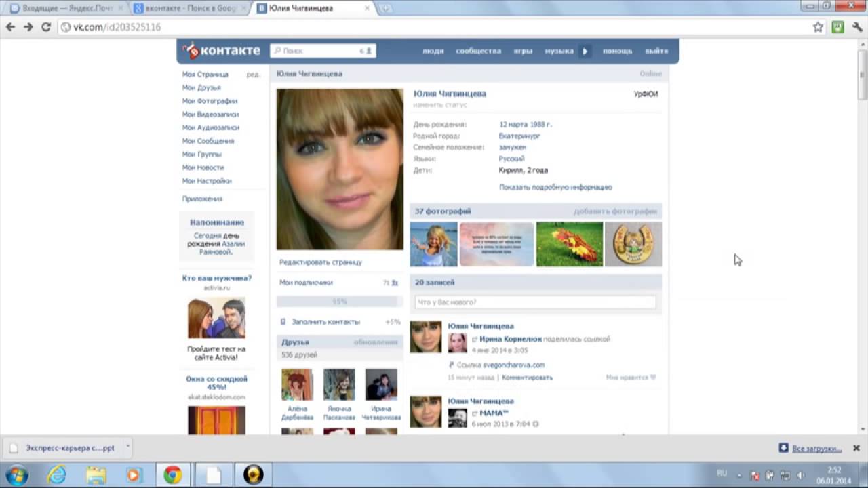Viewport: 868px width, 488px height.
Task: Open Мои Сообщения in the left menu
Action: (208, 141)
